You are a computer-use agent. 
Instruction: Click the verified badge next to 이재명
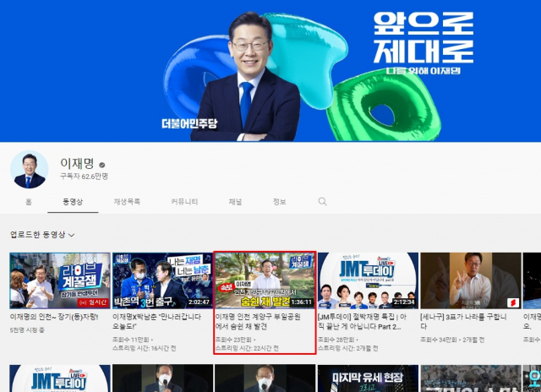(x=102, y=165)
